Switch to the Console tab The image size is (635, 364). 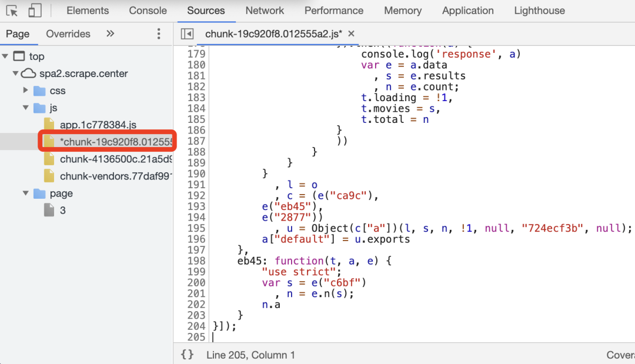pos(148,11)
